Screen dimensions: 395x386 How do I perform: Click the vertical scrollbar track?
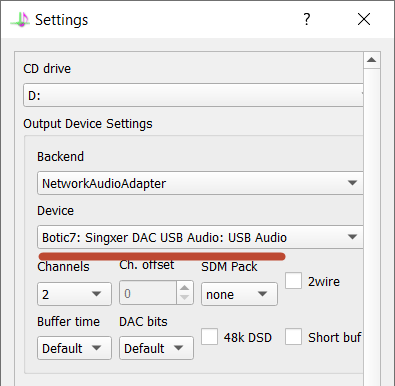pos(371,227)
